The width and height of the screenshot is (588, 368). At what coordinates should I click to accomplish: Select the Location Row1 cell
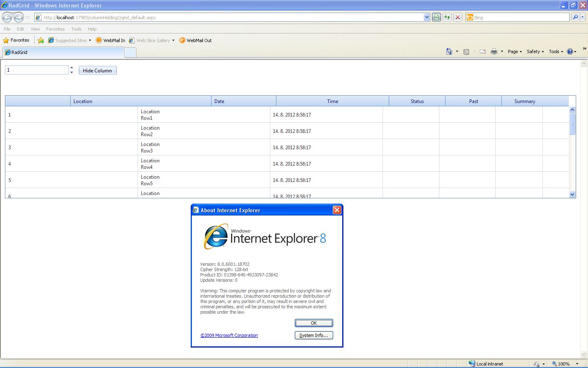204,114
